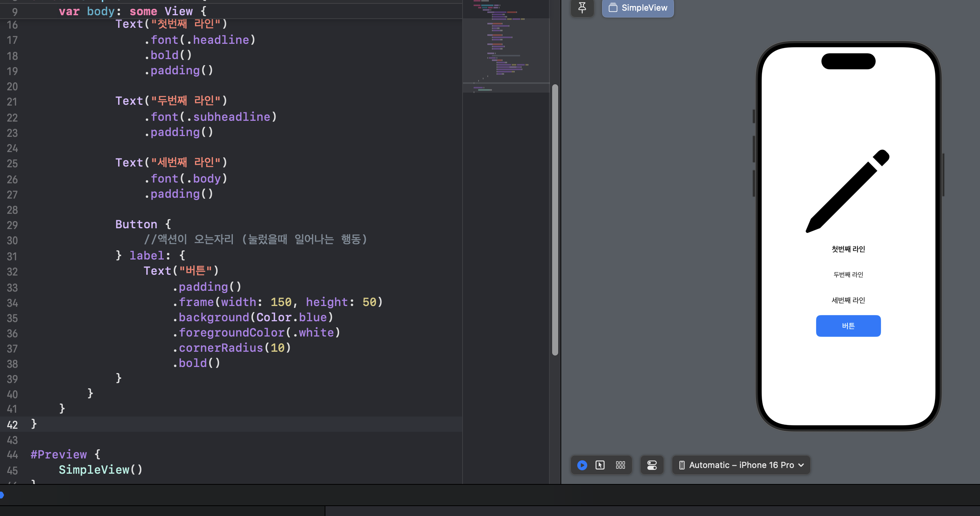Click the chevron arrow beside iPhone 16 Pro
This screenshot has height=516, width=980.
(801, 465)
